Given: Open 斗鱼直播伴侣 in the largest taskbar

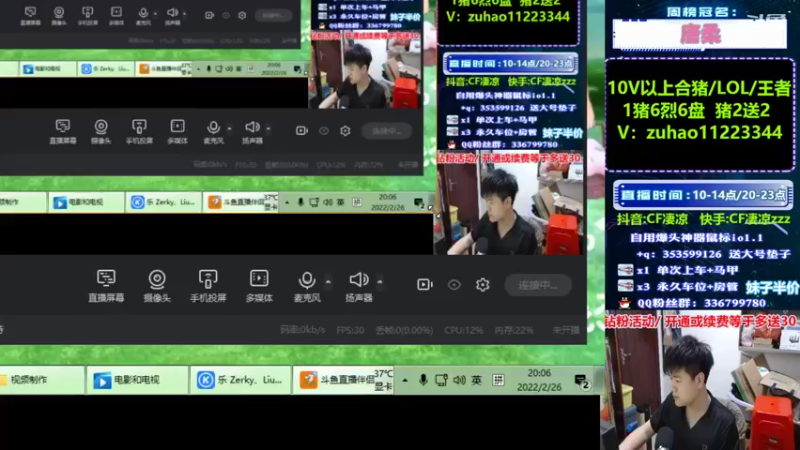Looking at the screenshot, I should click(x=343, y=380).
